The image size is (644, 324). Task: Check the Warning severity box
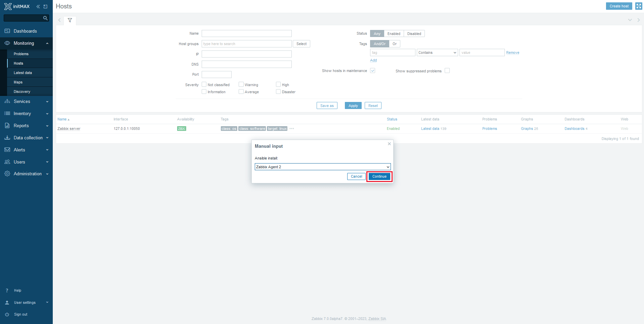[241, 84]
